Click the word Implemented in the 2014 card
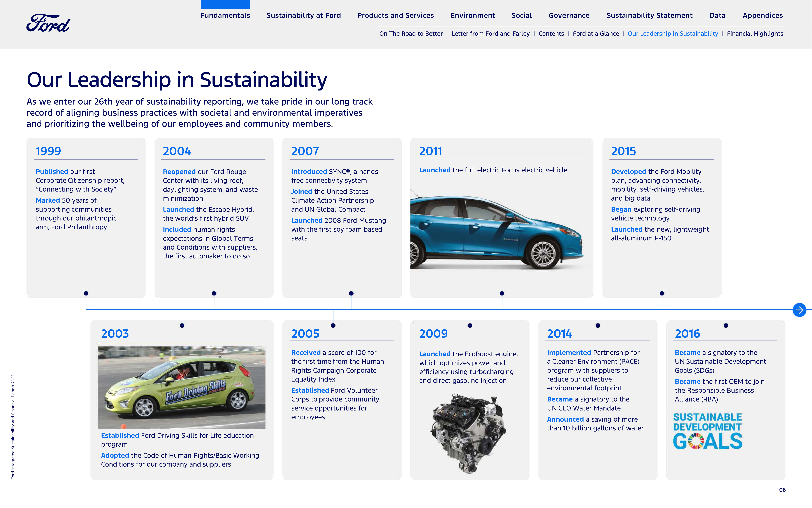The image size is (812, 508). [x=569, y=352]
